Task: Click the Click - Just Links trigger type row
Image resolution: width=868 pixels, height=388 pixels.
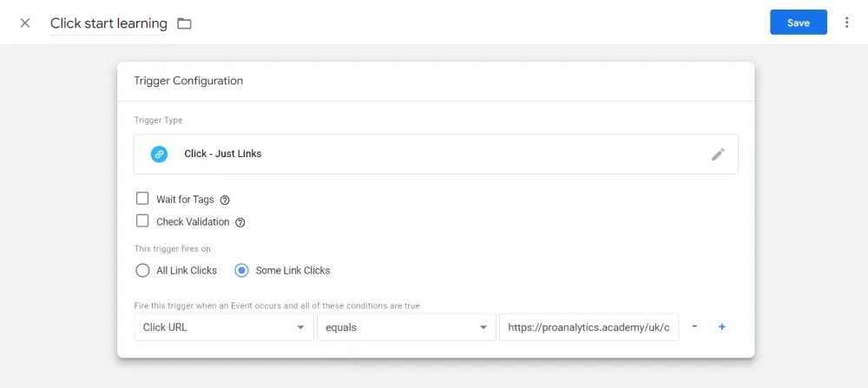Action: [x=436, y=155]
